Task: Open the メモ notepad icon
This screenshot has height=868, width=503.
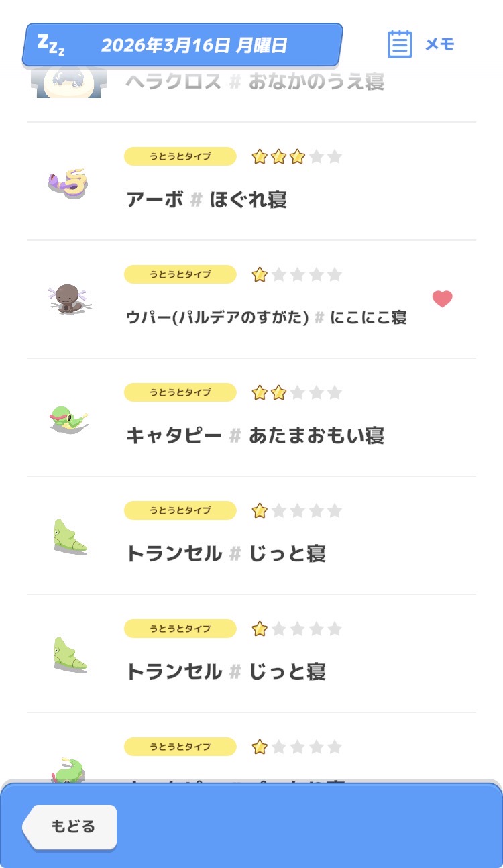Action: coord(400,44)
